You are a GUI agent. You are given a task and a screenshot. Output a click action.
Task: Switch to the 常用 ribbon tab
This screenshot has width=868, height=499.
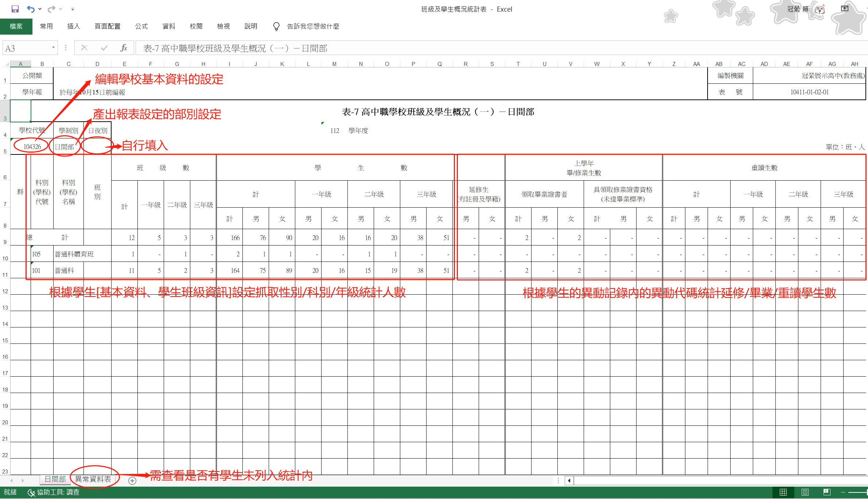(x=46, y=26)
